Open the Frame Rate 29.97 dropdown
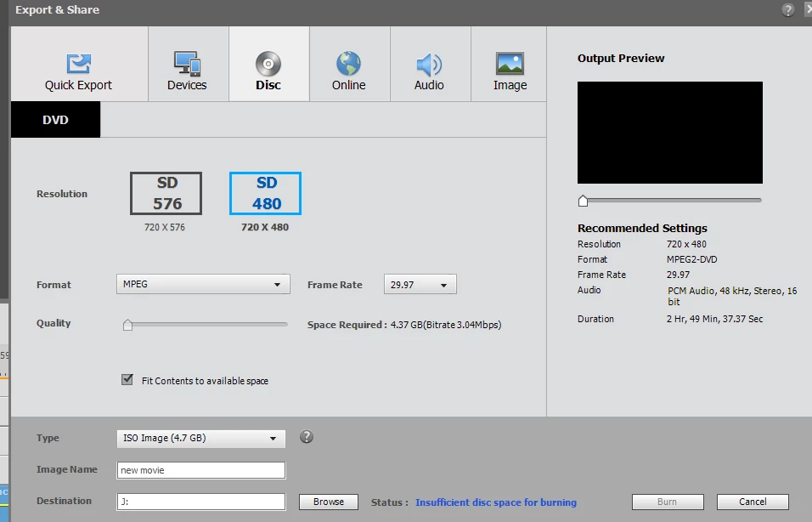 pos(420,284)
